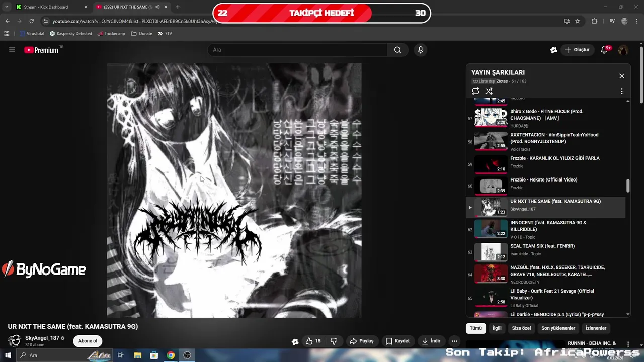This screenshot has width=644, height=362.
Task: Dislike the video with thumbs-down
Action: tap(334, 341)
